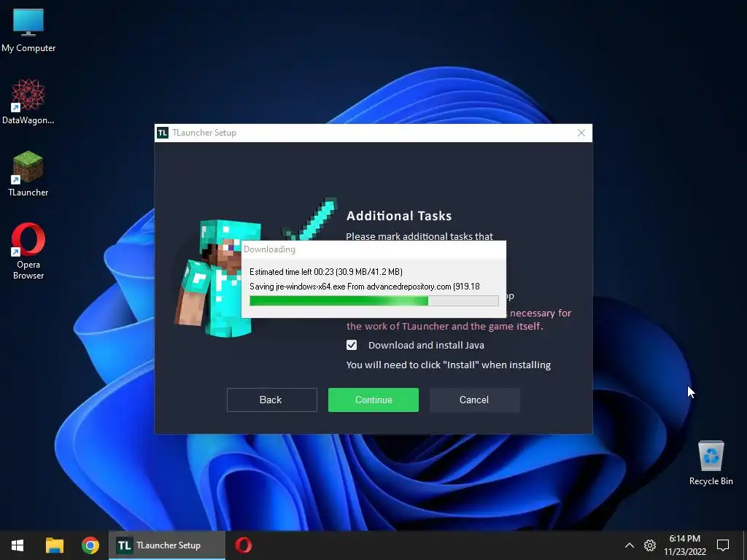747x560 pixels.
Task: Open File Explorer from taskbar
Action: (54, 545)
